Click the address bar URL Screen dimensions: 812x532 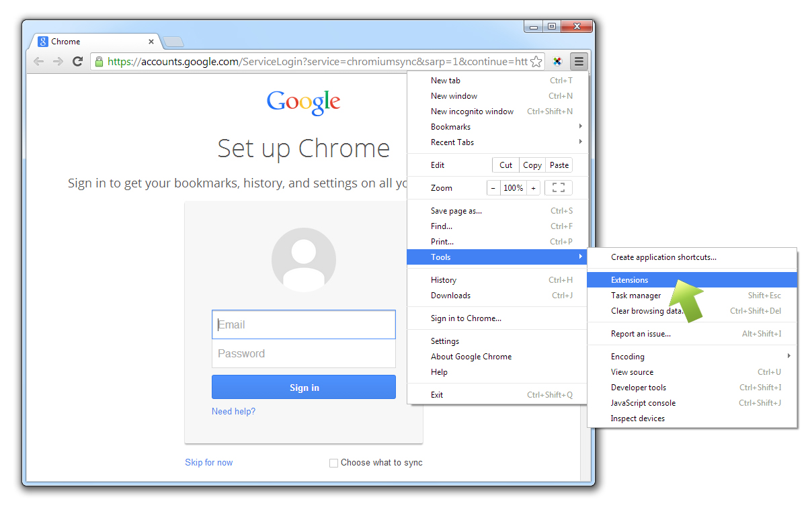317,62
